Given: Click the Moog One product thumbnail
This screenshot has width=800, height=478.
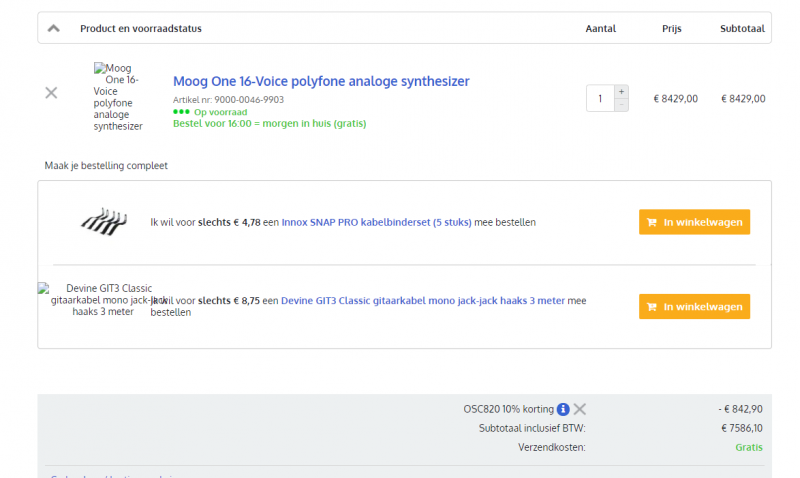Looking at the screenshot, I should (x=118, y=97).
